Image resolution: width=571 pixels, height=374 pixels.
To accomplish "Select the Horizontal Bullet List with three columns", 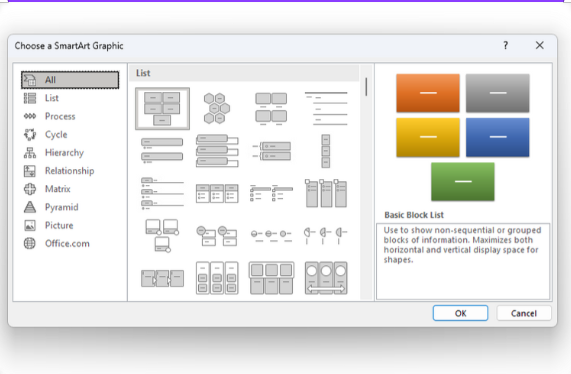I will (217, 193).
